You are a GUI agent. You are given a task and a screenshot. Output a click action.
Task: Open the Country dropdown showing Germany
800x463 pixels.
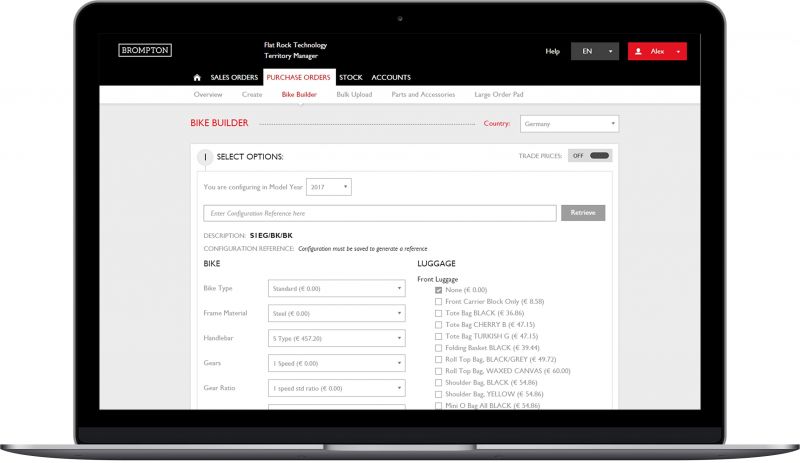[x=568, y=124]
